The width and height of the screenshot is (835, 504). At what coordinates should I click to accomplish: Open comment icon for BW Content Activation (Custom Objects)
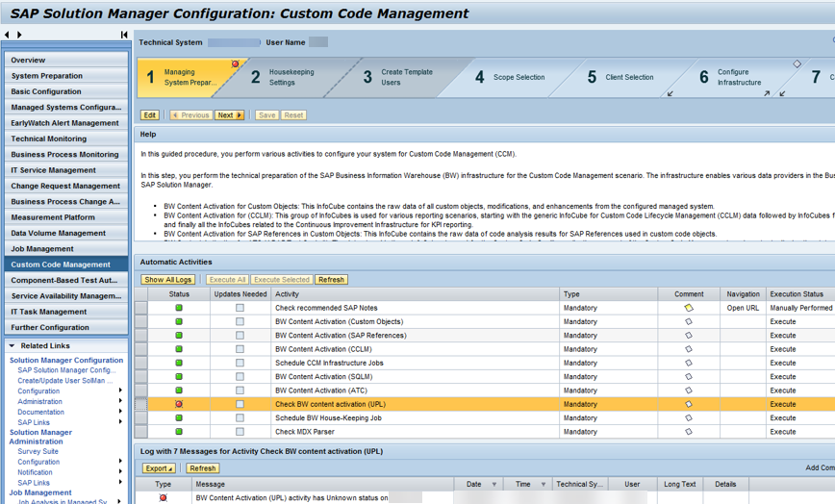(x=689, y=321)
